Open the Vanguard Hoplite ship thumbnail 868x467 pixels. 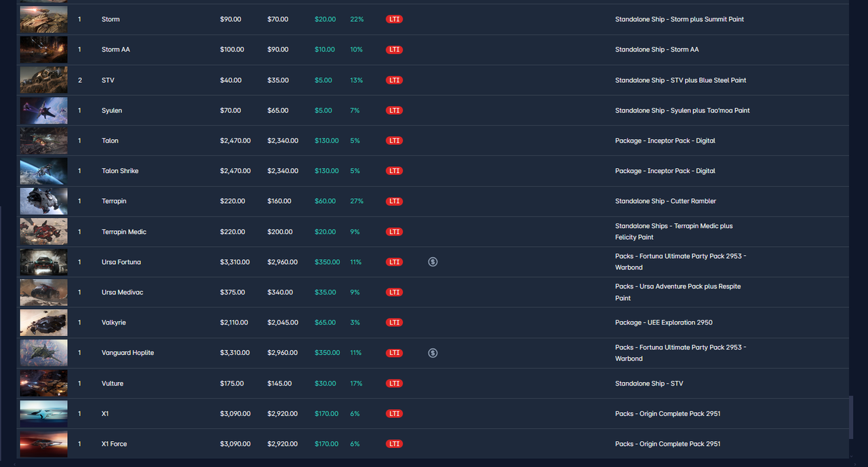tap(43, 353)
